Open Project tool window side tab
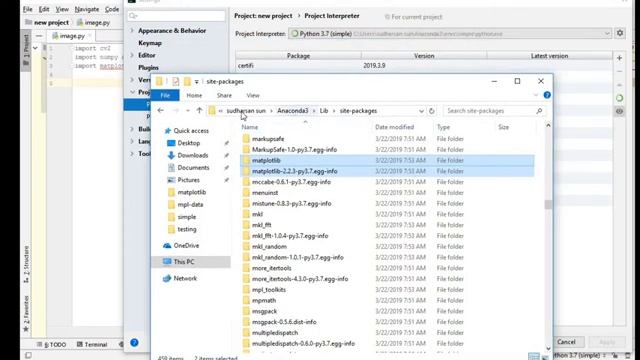Screen dimensions: 640x360 click(26, 50)
